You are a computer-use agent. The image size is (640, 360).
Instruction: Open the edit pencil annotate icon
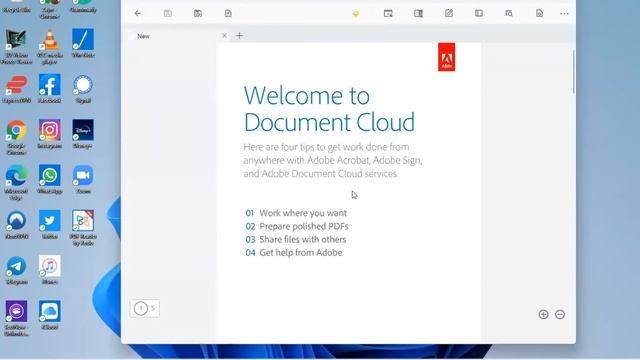point(449,13)
